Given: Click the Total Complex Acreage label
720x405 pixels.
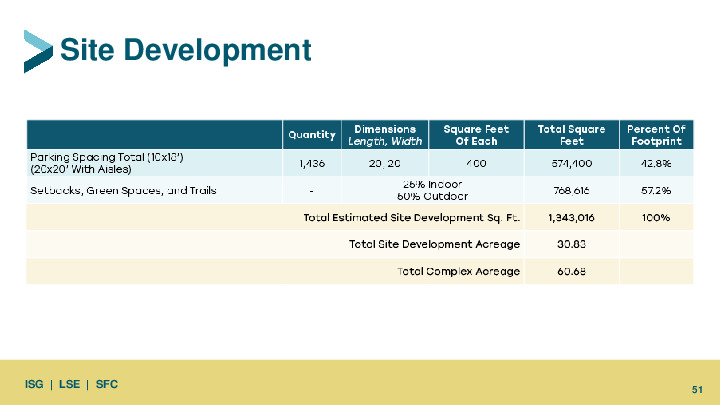Looking at the screenshot, I should [x=459, y=271].
